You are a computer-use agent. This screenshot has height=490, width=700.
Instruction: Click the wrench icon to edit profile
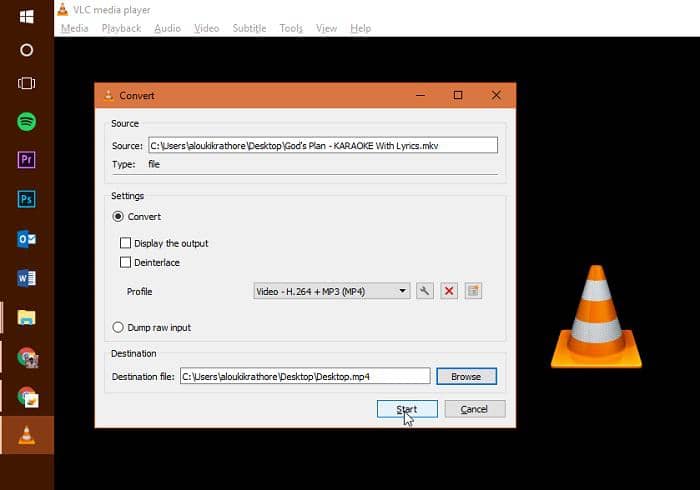click(424, 291)
